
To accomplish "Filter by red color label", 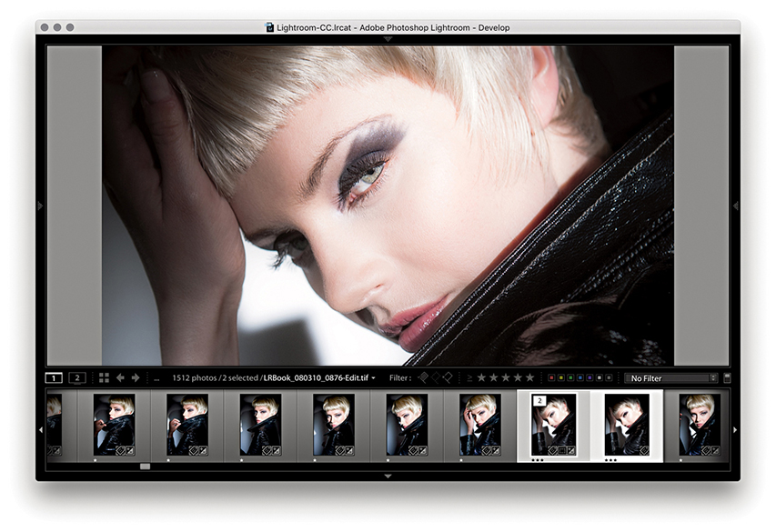I will [552, 378].
